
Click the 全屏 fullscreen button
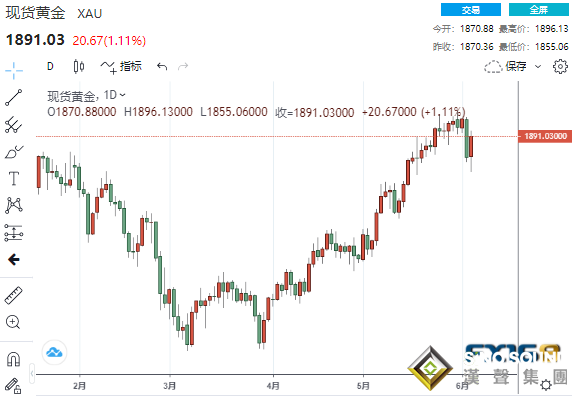tap(538, 10)
